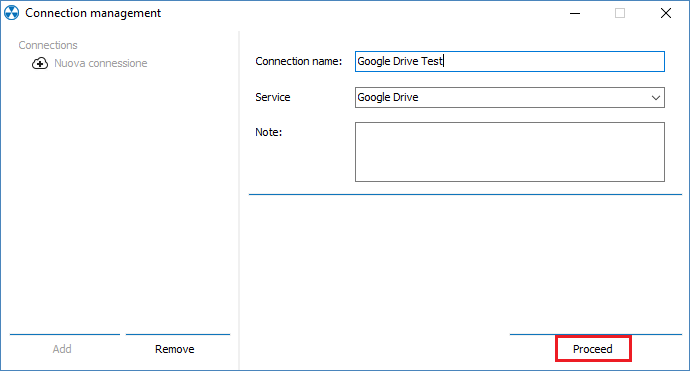This screenshot has width=690, height=371.
Task: Minimize the Connection management window
Action: [575, 13]
